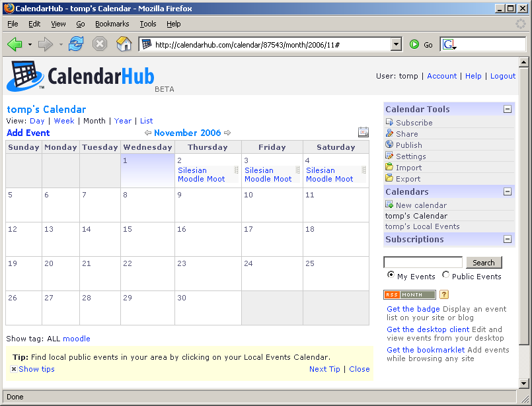532x406 pixels.
Task: Go to previous month arrow
Action: 148,133
